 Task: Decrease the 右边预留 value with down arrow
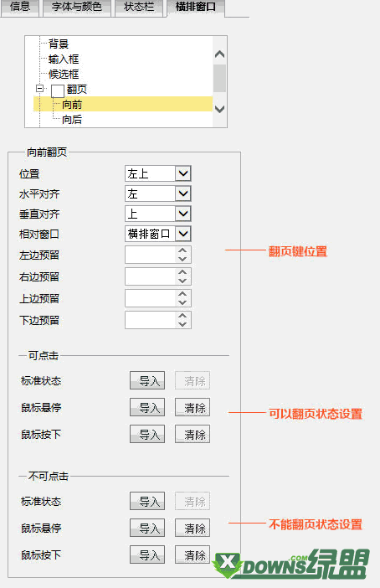(182, 281)
